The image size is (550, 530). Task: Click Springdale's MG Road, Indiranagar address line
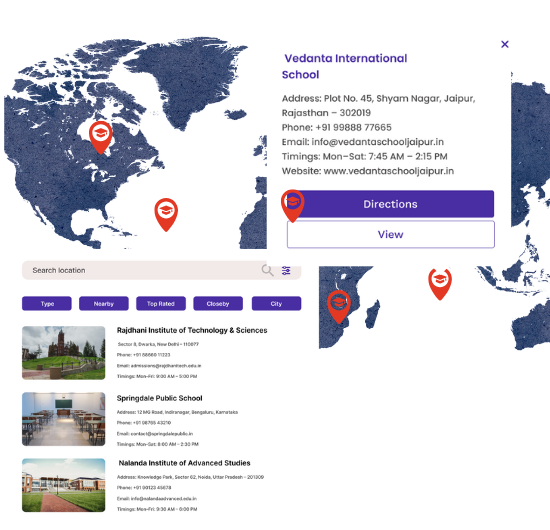(x=177, y=412)
